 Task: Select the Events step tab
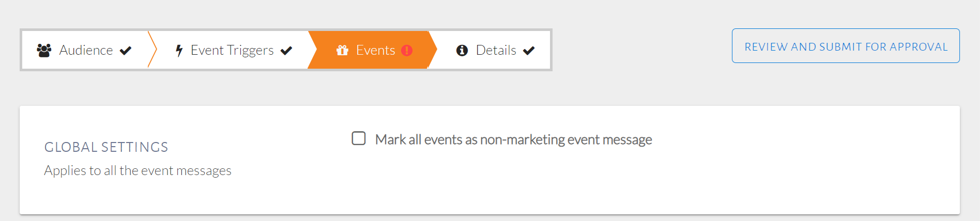pos(375,50)
